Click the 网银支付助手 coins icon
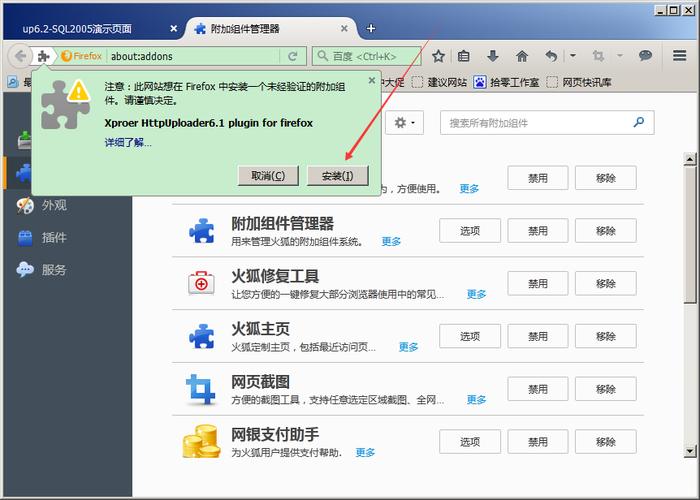Viewport: 700px width, 500px height. click(x=201, y=441)
